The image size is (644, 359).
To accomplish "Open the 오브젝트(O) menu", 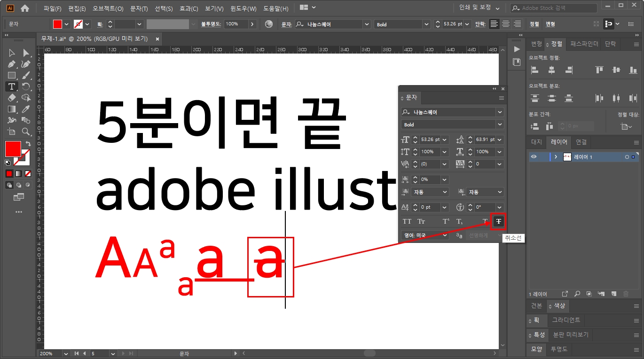I will [x=108, y=8].
